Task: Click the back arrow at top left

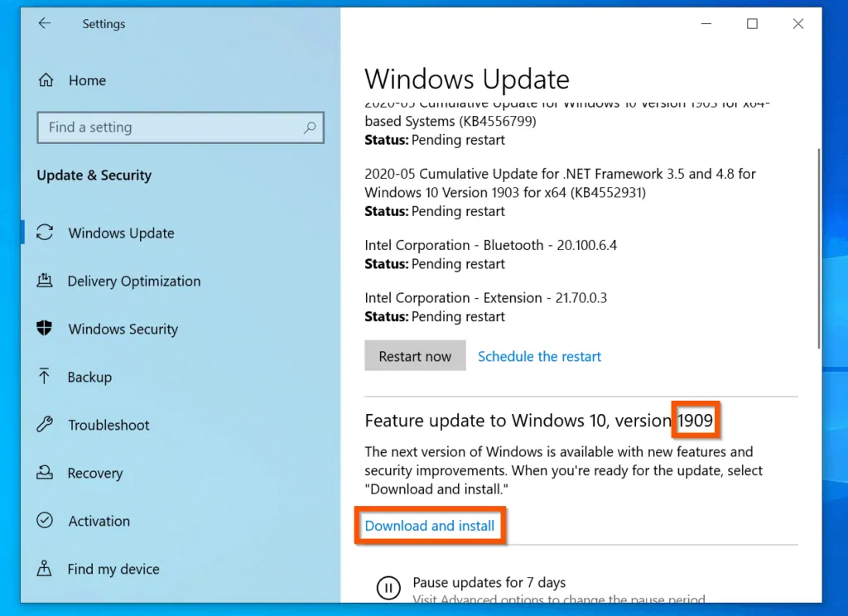Action: (x=45, y=23)
